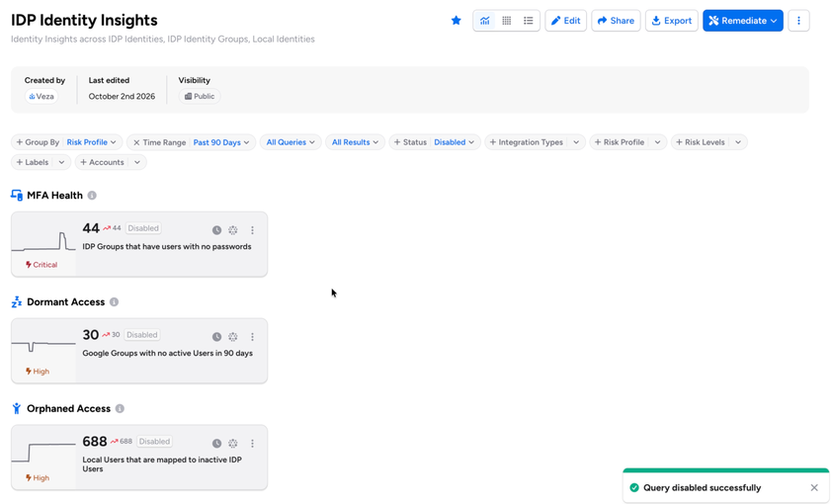
Task: Click the Dormant Access section icon
Action: point(17,302)
